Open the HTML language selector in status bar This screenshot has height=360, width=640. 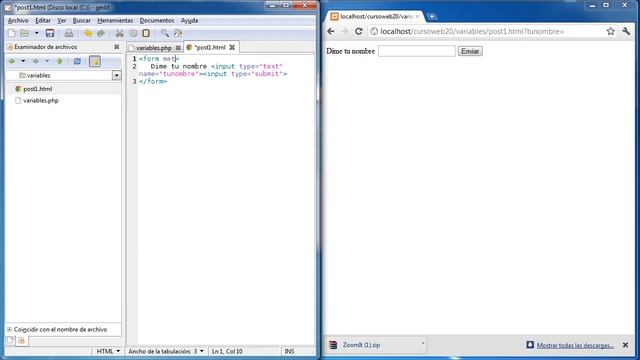point(108,351)
